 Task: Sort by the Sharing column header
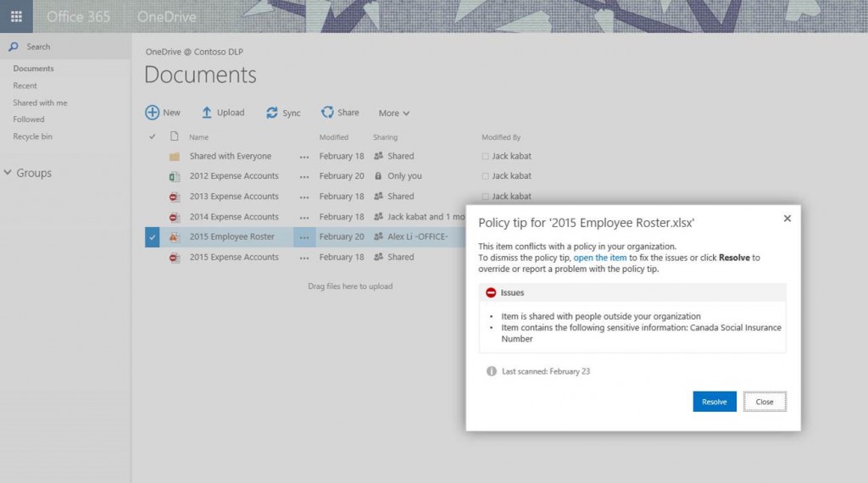pyautogui.click(x=386, y=137)
